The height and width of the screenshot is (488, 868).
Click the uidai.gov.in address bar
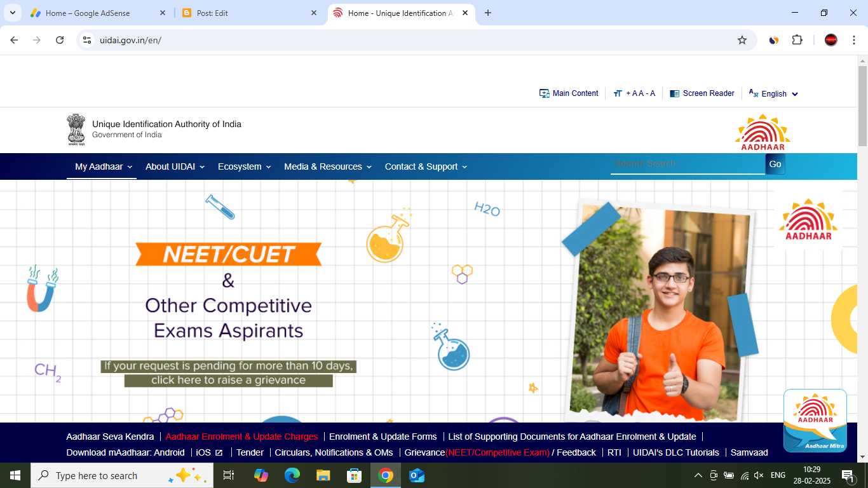click(416, 40)
